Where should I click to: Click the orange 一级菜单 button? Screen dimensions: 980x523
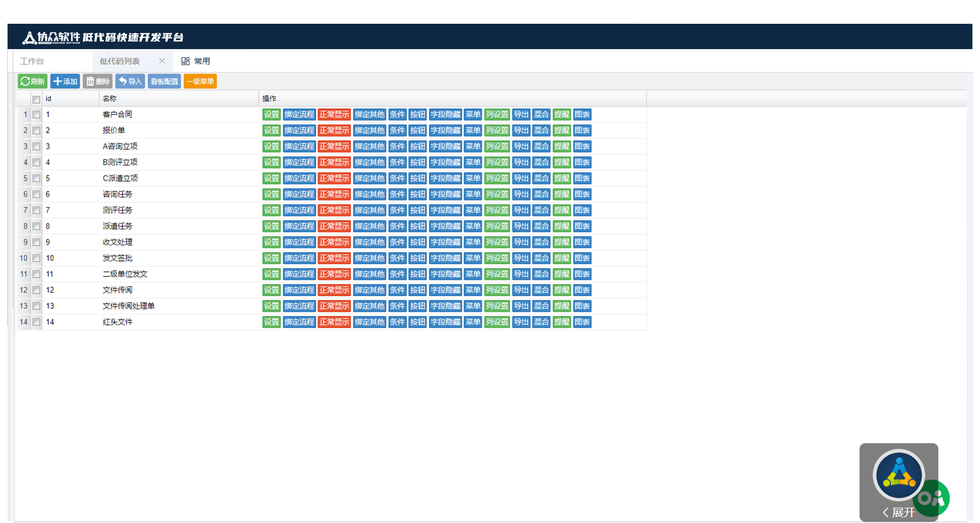(200, 82)
